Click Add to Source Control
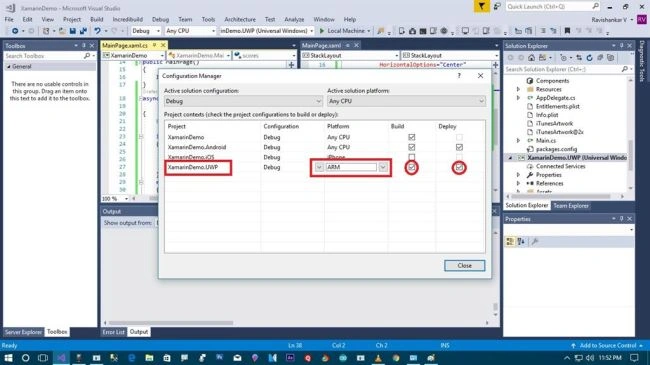Screen dimensions: 650x365 [607, 346]
